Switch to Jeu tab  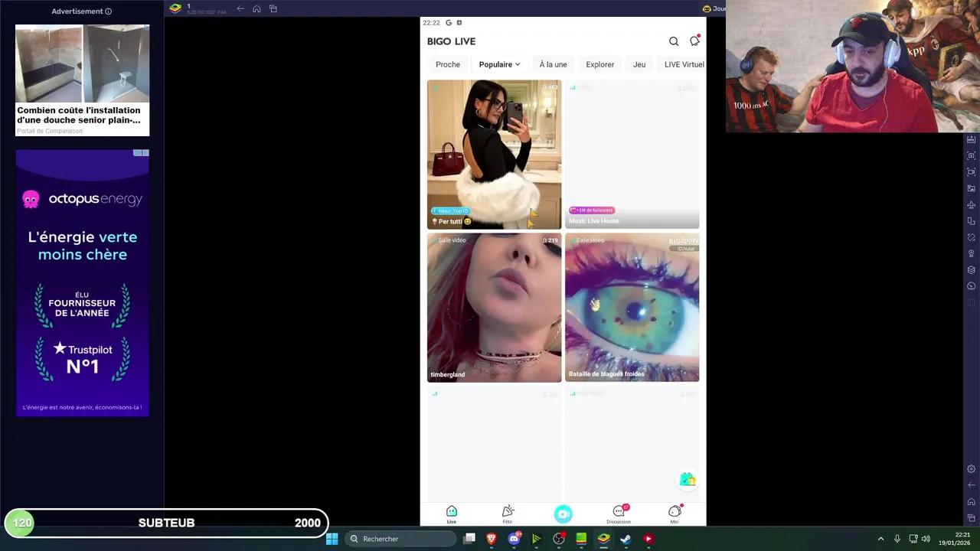tap(639, 64)
